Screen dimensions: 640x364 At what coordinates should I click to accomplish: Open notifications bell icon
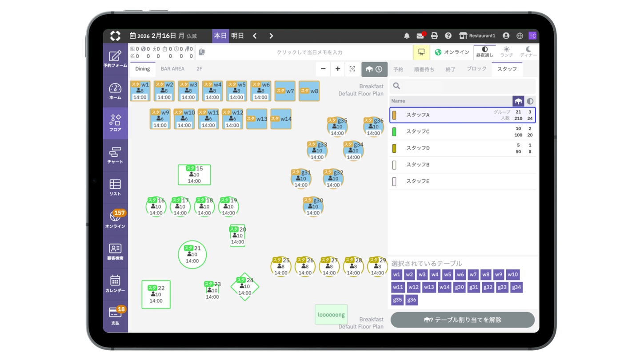(x=407, y=36)
